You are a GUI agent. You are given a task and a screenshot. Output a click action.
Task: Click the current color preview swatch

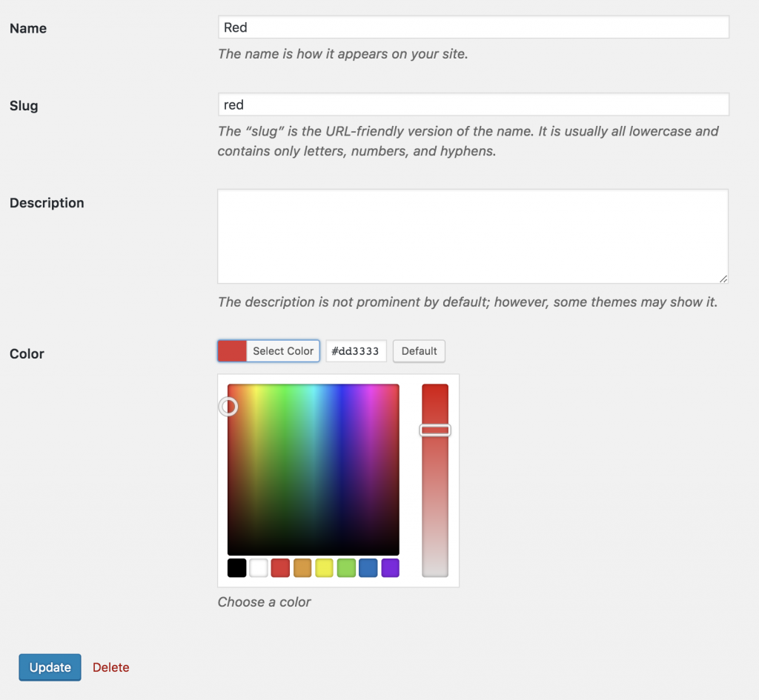(x=232, y=351)
